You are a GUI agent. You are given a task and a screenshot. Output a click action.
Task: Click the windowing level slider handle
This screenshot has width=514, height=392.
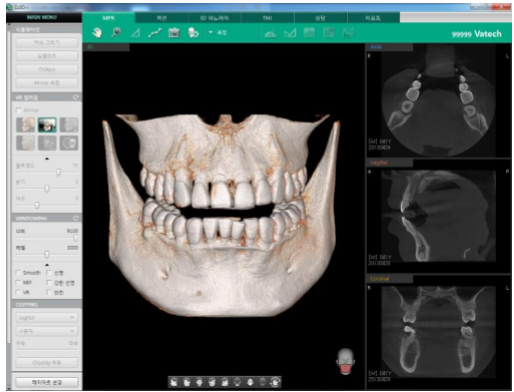click(47, 255)
